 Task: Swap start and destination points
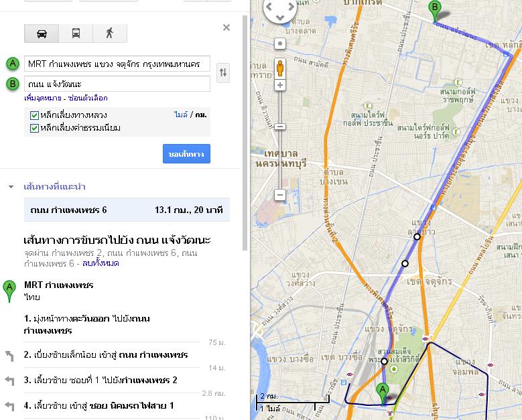pos(223,72)
